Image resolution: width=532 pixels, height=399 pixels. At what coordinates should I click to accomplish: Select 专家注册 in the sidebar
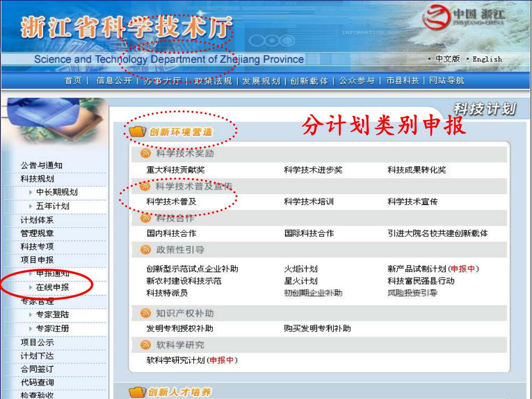[52, 328]
